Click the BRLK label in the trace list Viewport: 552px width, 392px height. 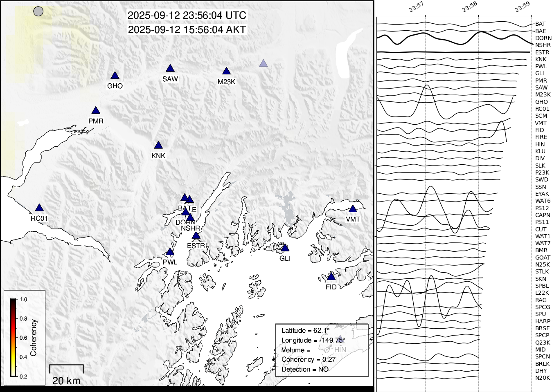point(542,364)
